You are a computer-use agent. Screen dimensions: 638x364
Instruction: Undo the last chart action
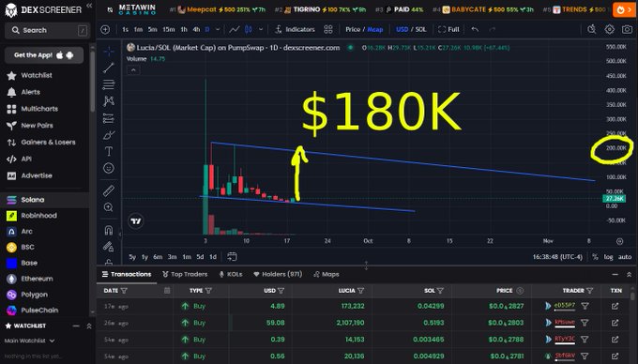click(475, 29)
